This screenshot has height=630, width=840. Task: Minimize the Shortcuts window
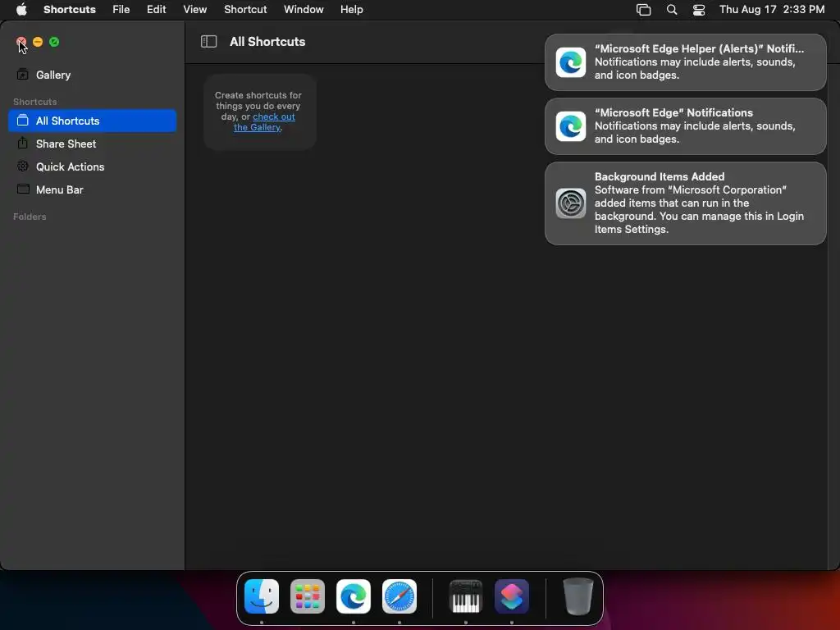tap(38, 42)
